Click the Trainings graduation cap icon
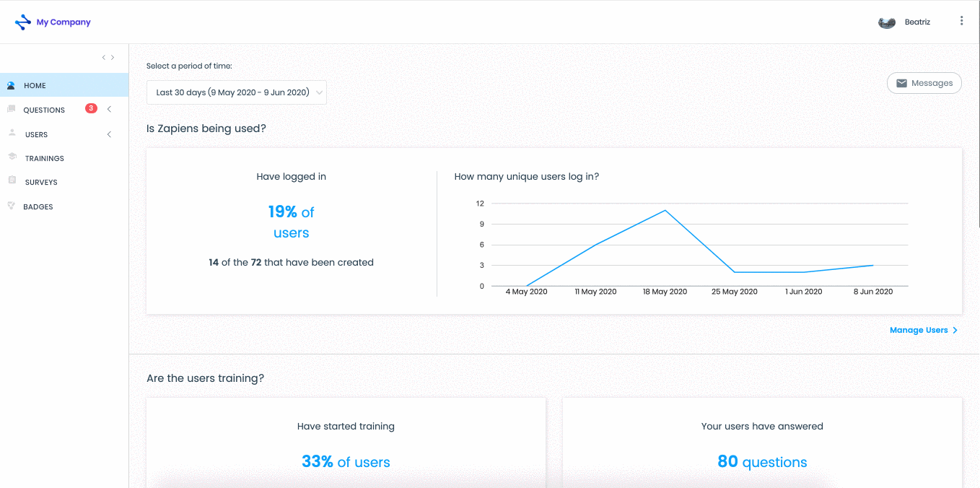This screenshot has height=488, width=980. pos(12,157)
